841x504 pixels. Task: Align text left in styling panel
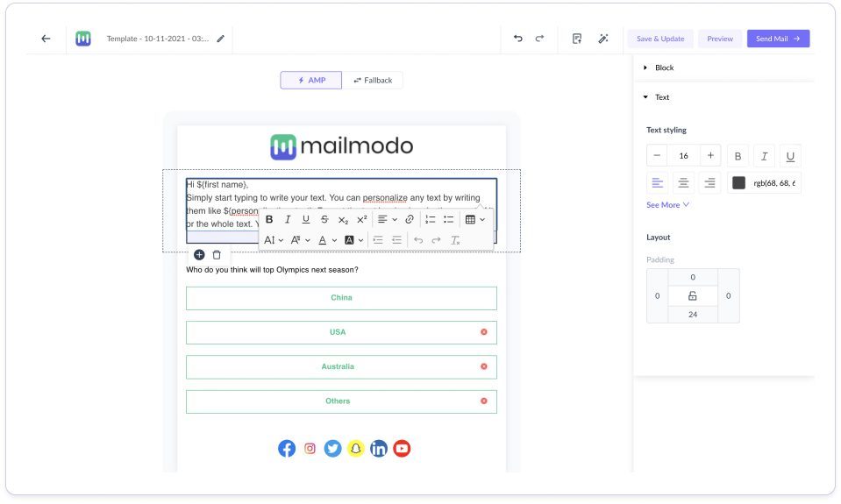pos(657,183)
